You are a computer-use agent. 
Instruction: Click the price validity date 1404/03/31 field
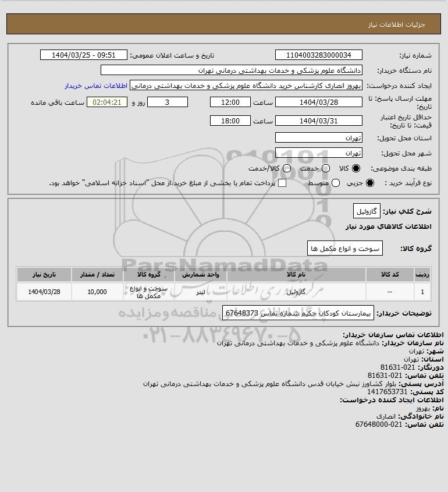click(318, 121)
